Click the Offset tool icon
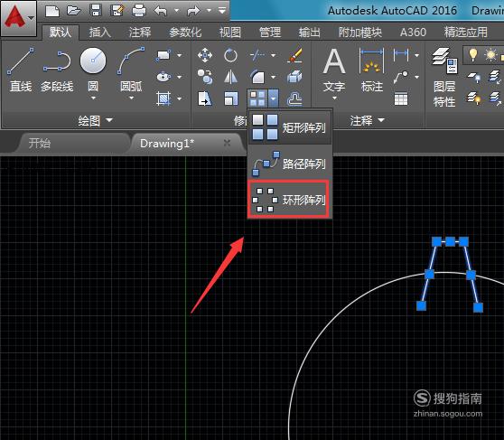The height and width of the screenshot is (440, 504). point(294,98)
